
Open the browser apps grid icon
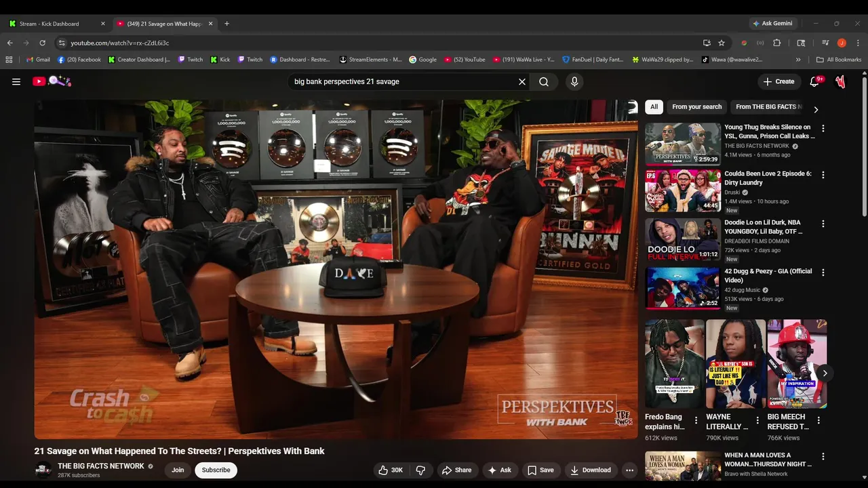click(9, 60)
